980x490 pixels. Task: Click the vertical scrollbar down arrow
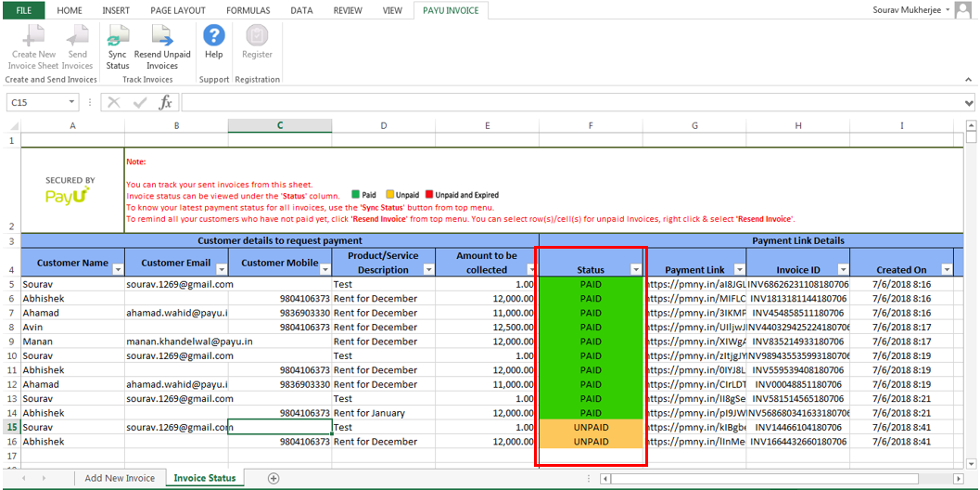coord(971,463)
